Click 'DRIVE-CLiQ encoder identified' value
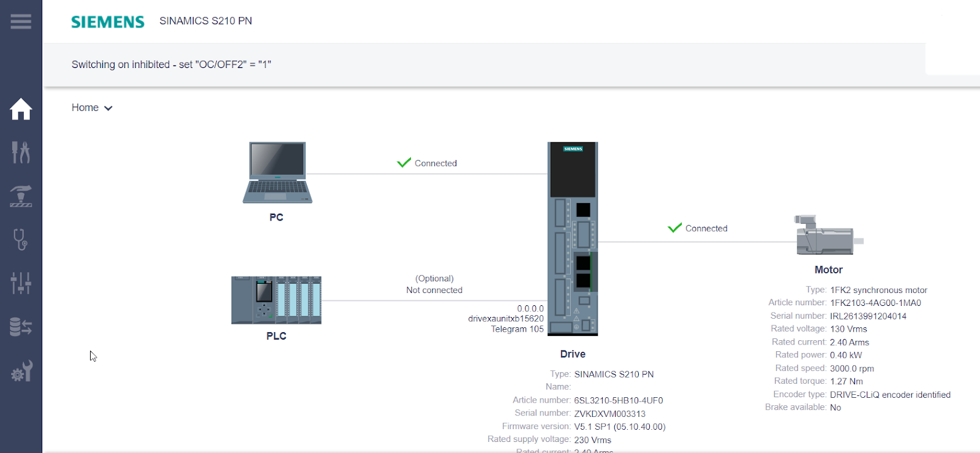 891,395
